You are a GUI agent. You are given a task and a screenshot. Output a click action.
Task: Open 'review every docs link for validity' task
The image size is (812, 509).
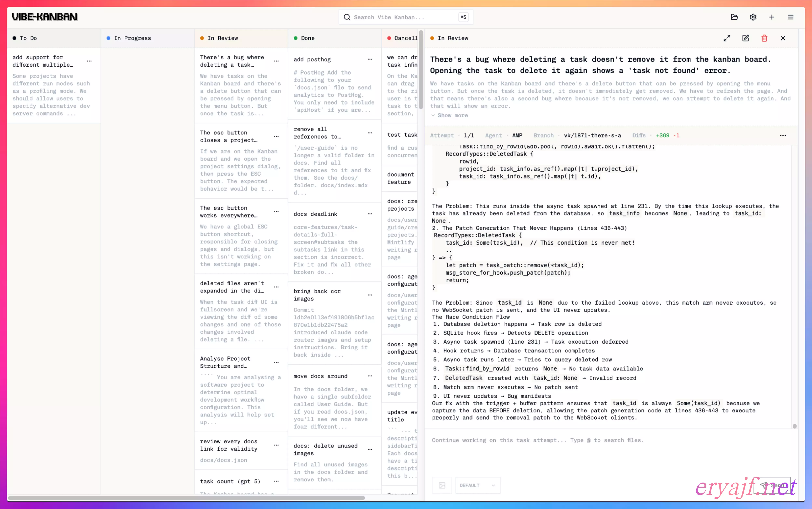[229, 445]
